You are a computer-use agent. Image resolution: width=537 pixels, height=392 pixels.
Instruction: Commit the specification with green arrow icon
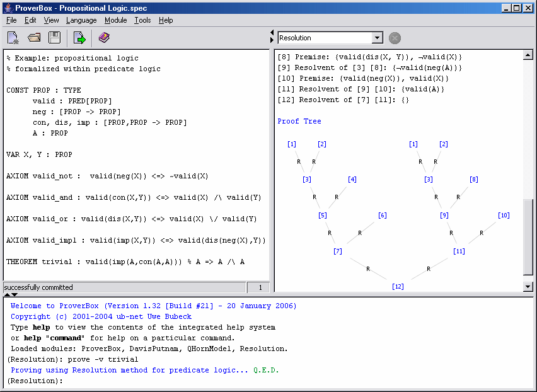tap(79, 38)
